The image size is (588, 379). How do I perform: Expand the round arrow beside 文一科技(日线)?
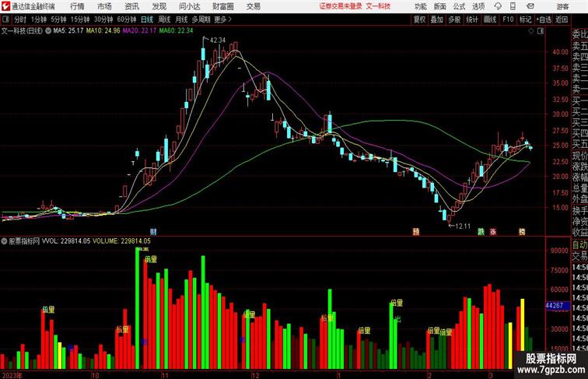click(x=48, y=31)
